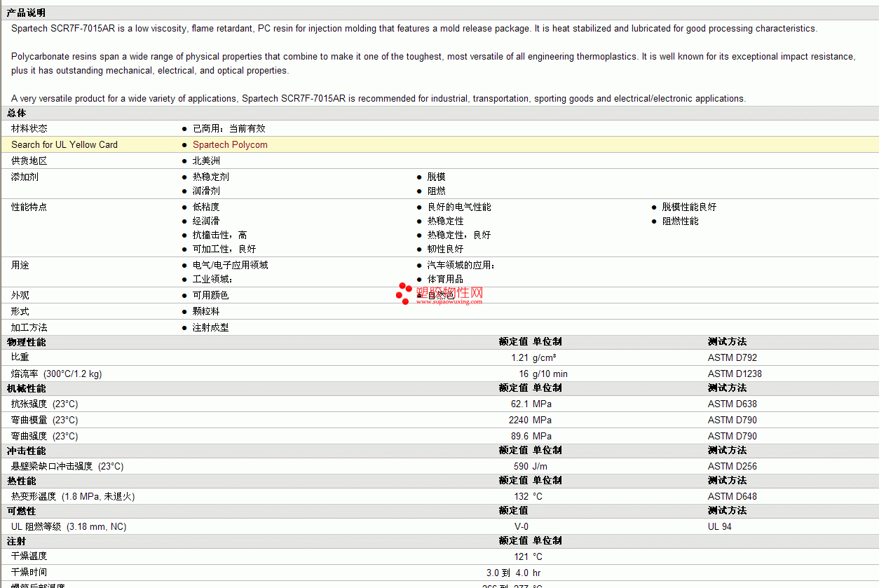Select the 颗粒料 form entry
Image resolution: width=879 pixels, height=588 pixels.
click(x=206, y=311)
